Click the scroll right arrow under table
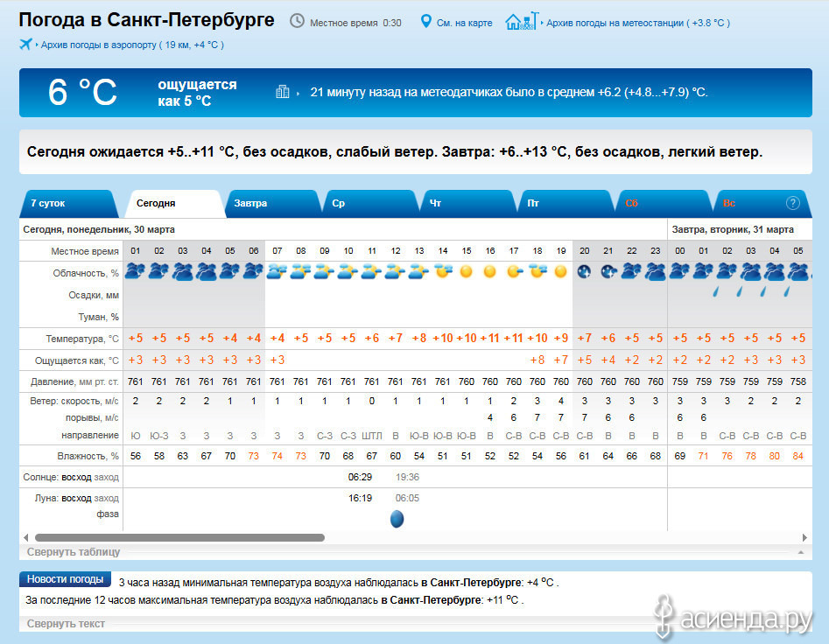The height and width of the screenshot is (644, 829). click(x=805, y=537)
